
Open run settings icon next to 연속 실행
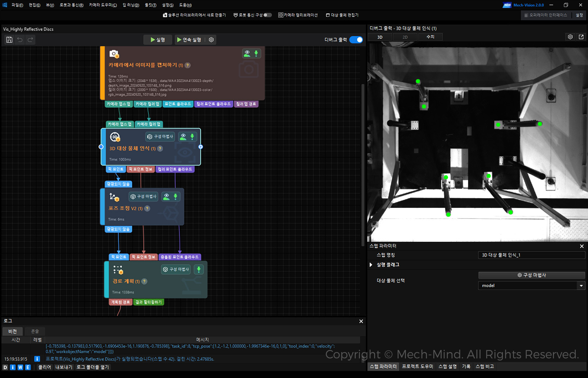pyautogui.click(x=211, y=40)
